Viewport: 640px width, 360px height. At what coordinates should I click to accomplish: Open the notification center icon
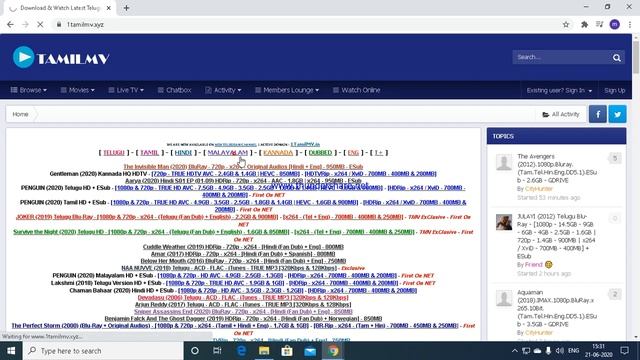pos(624,351)
